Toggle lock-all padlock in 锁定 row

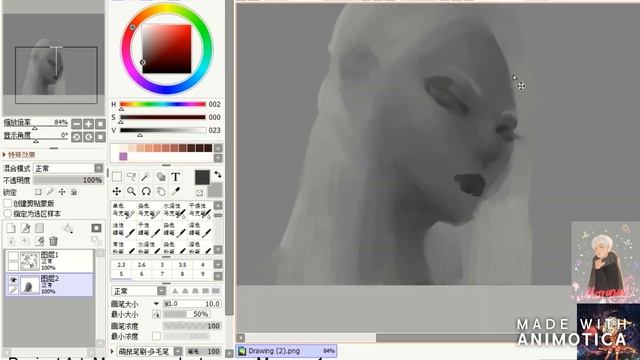click(x=74, y=192)
